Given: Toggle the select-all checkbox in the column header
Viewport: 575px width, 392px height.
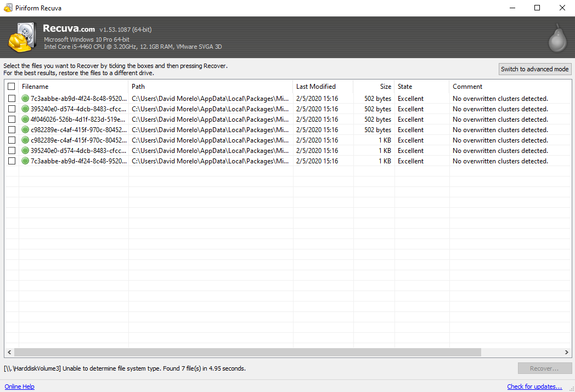Looking at the screenshot, I should click(x=12, y=86).
